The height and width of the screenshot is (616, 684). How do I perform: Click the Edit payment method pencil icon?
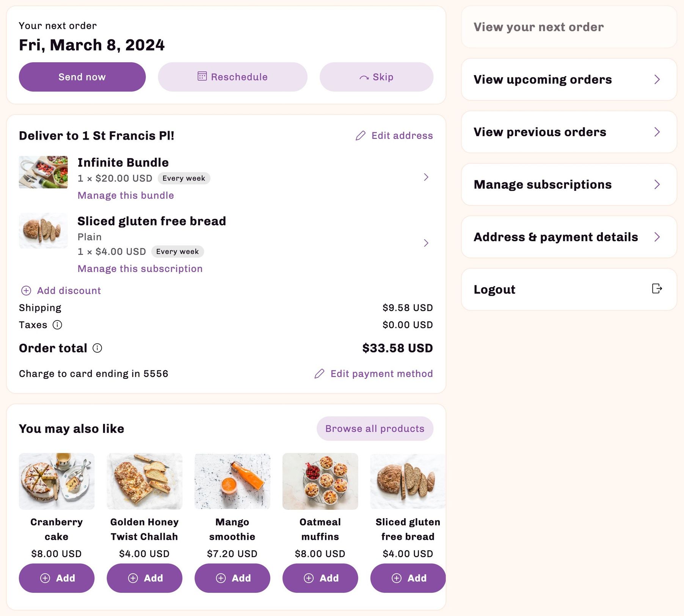(x=320, y=374)
